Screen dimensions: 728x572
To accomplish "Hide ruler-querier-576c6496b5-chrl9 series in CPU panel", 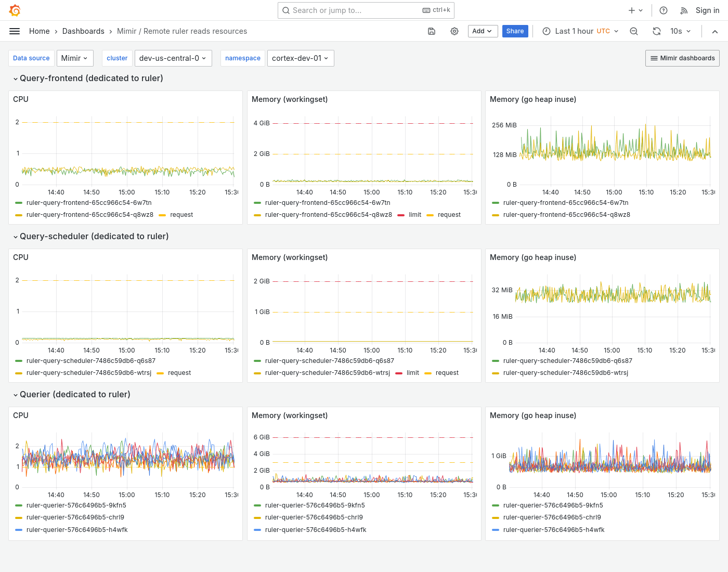I will click(x=75, y=517).
